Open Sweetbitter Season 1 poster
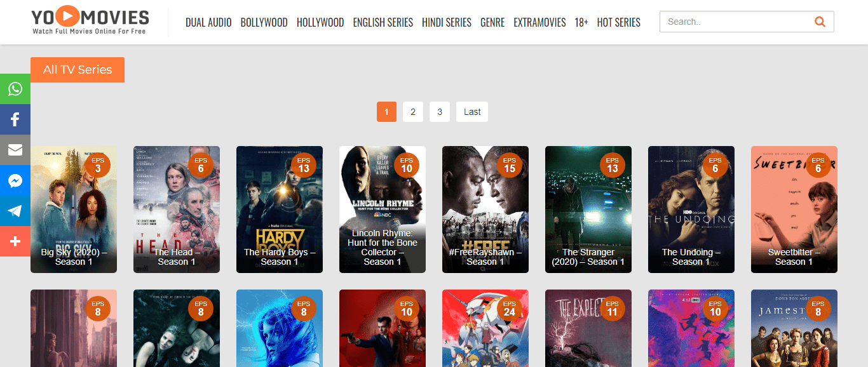 click(794, 210)
